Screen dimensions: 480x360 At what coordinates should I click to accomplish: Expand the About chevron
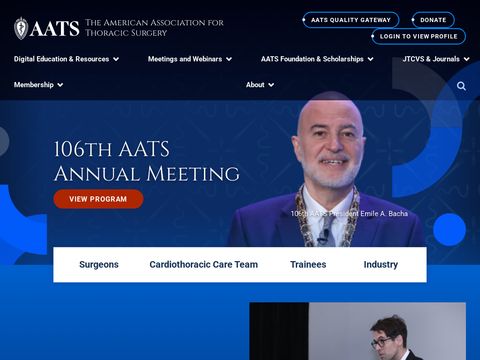271,85
